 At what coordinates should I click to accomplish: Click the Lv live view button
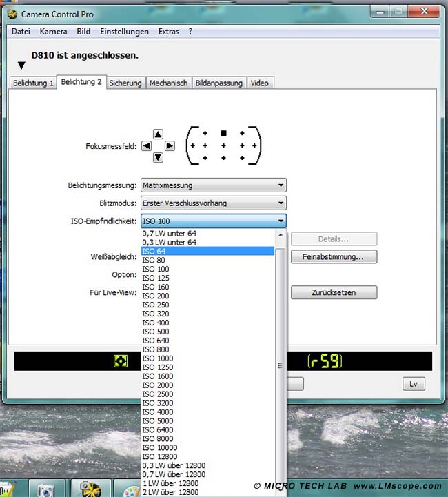coord(414,384)
